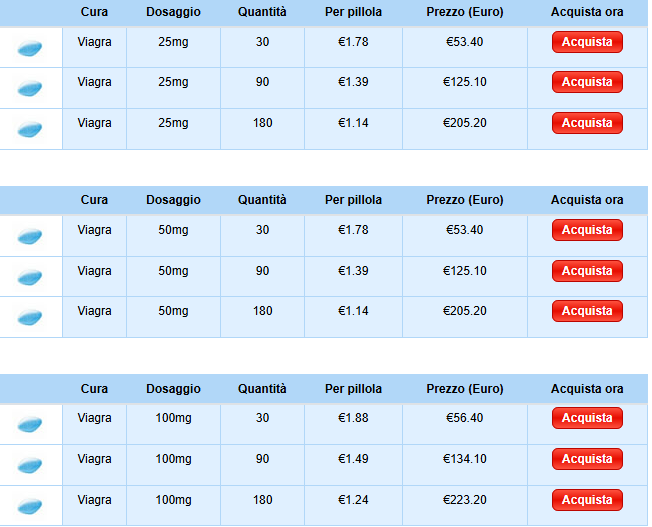Click the pill icon for Viagra 25mg quantity 180

tap(30, 129)
